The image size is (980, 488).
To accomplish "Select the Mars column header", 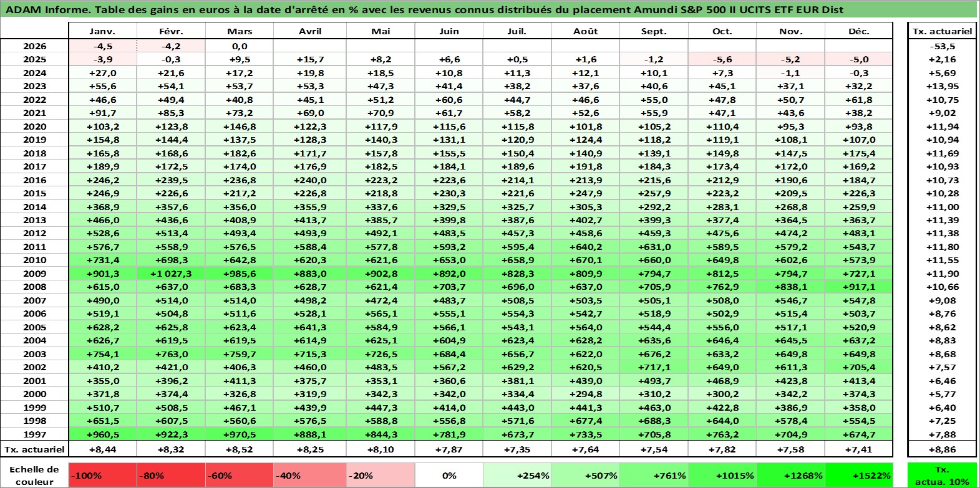I will point(240,31).
